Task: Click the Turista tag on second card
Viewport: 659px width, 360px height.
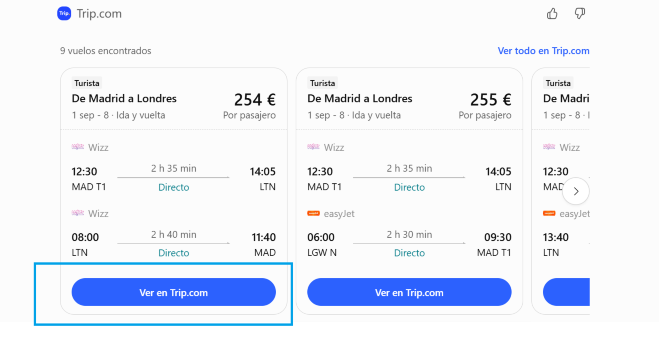Action: 322,83
